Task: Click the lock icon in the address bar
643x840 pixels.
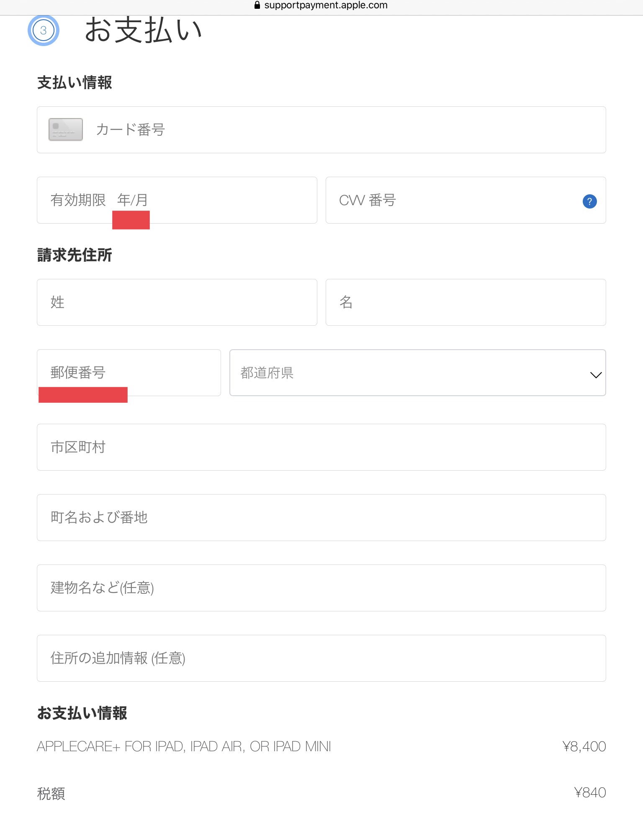Action: point(257,5)
